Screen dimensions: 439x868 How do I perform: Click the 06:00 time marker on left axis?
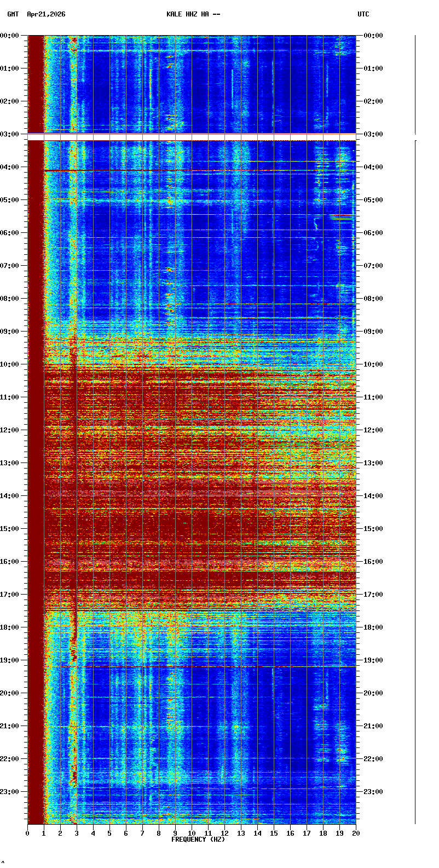click(x=9, y=233)
